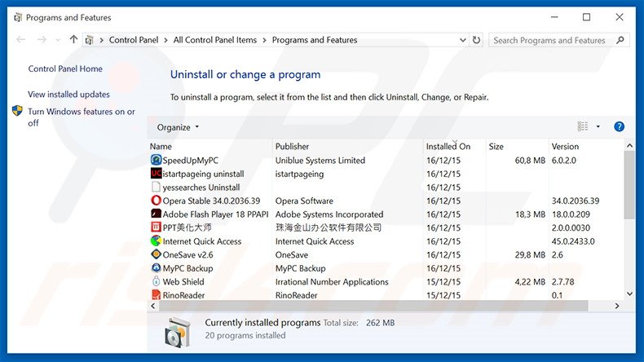The image size is (644, 362).
Task: Click the yessearches Uninstall blank icon
Action: pyautogui.click(x=156, y=187)
